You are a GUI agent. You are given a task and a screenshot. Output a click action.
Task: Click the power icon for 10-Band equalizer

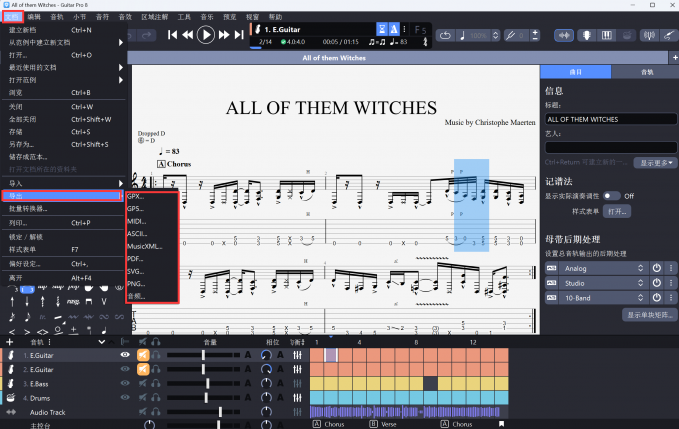(x=657, y=298)
